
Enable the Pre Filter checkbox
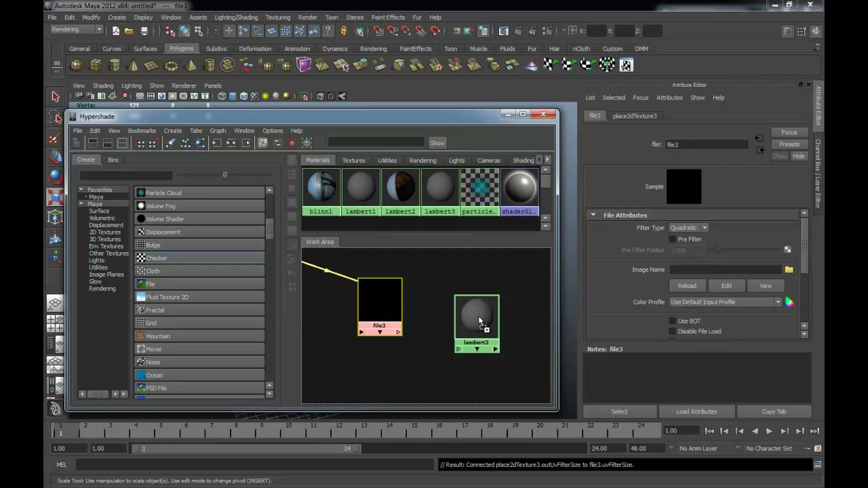click(x=673, y=239)
